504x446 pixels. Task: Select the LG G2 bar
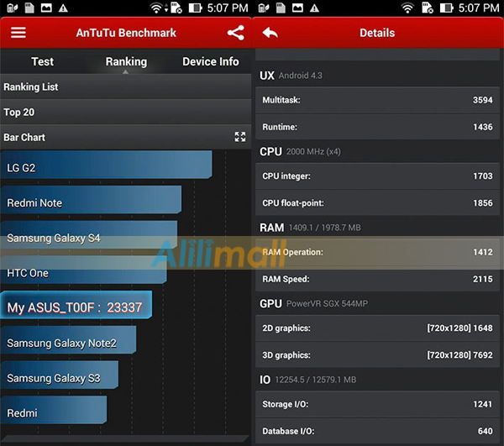106,165
